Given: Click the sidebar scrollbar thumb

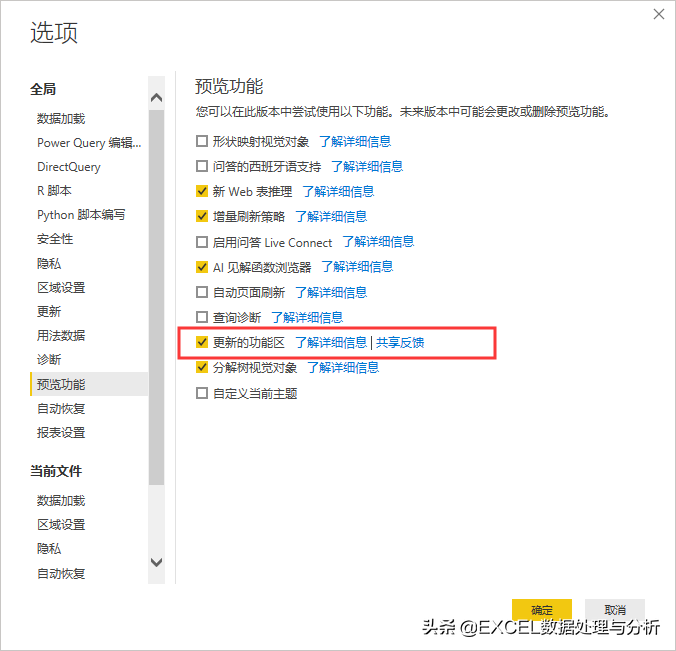Looking at the screenshot, I should 156,297.
